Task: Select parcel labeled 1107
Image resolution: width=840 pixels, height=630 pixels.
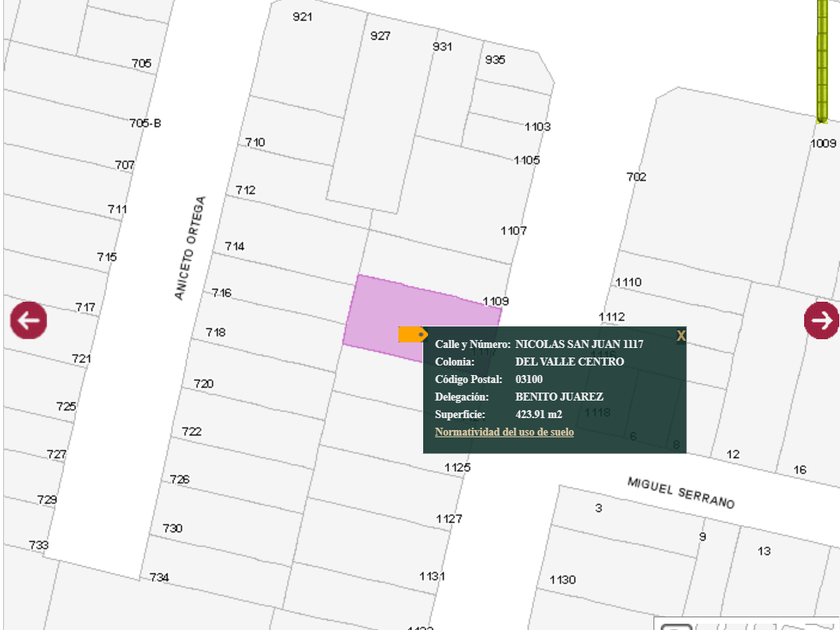Action: click(x=513, y=231)
